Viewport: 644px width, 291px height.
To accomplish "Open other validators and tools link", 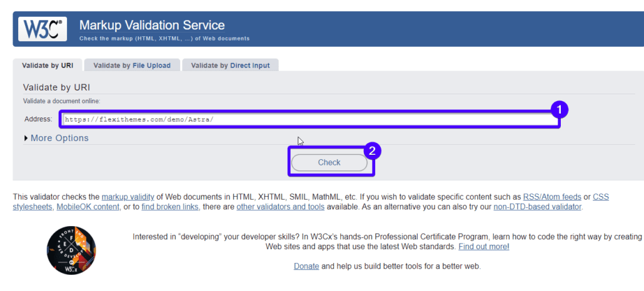I will click(281, 207).
